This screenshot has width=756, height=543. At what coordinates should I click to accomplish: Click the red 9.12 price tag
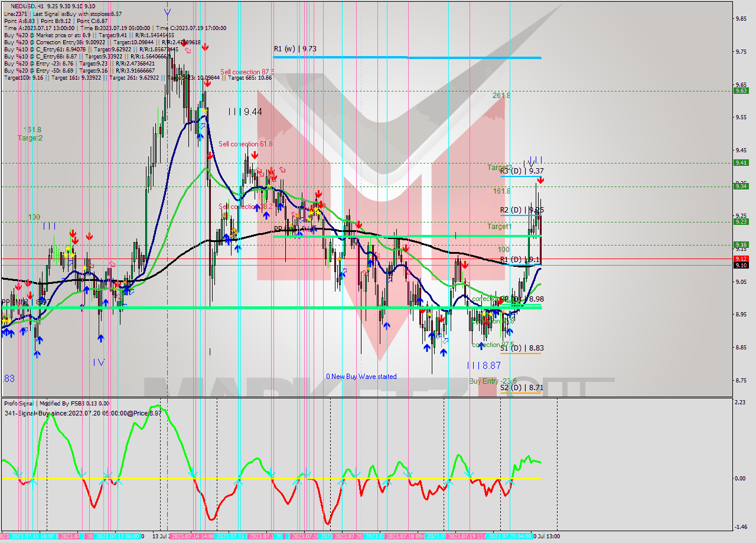point(741,259)
